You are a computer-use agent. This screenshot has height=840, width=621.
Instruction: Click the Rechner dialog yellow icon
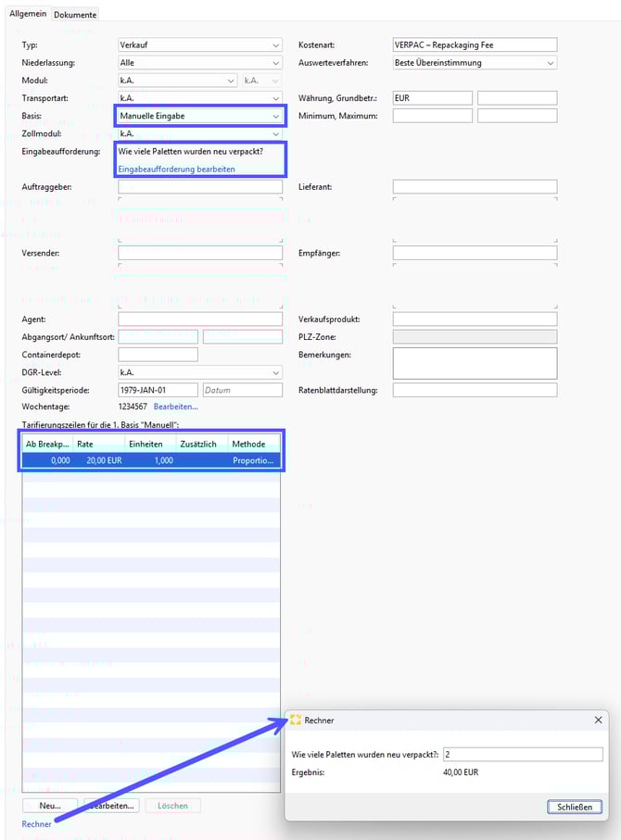point(296,720)
